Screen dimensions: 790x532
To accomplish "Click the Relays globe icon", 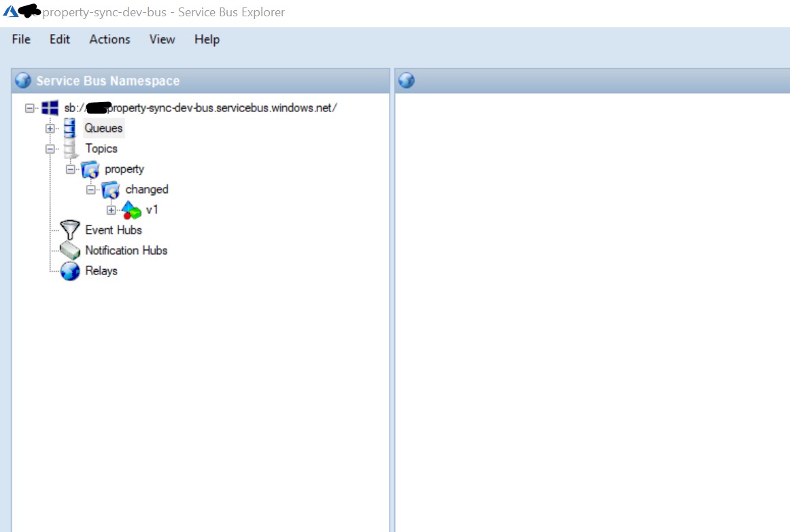I will click(x=69, y=271).
